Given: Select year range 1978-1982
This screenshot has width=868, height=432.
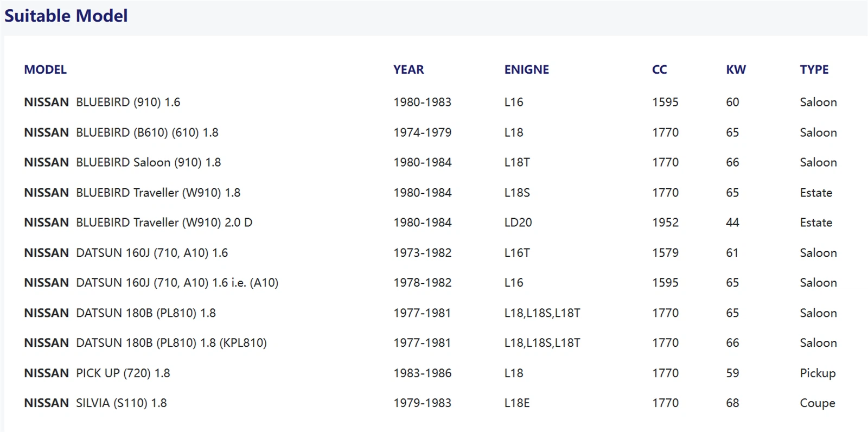Looking at the screenshot, I should point(422,283).
